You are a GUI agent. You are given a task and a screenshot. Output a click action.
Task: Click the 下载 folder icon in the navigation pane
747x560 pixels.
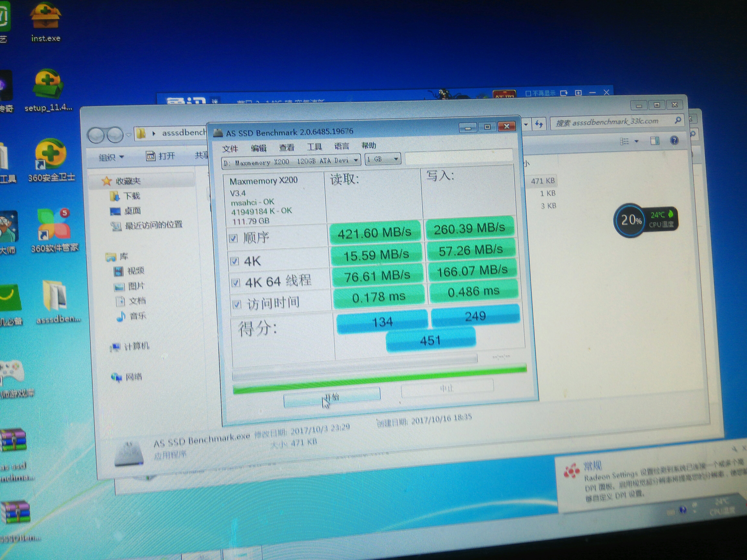coord(114,196)
